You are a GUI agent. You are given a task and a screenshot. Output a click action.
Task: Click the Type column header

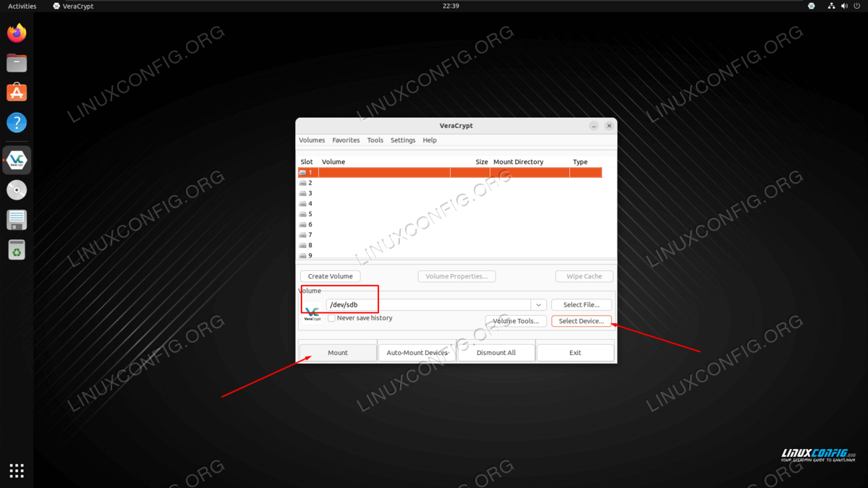coord(586,162)
